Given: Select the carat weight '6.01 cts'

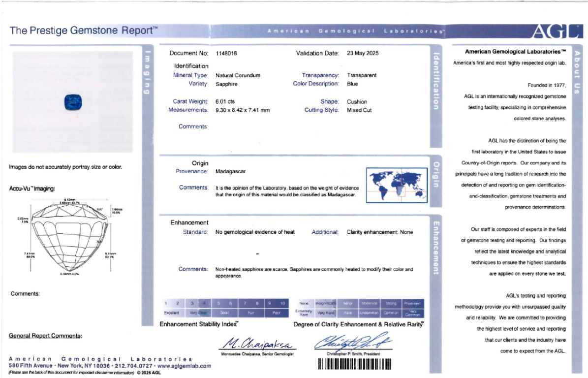Looking at the screenshot, I should (225, 101).
